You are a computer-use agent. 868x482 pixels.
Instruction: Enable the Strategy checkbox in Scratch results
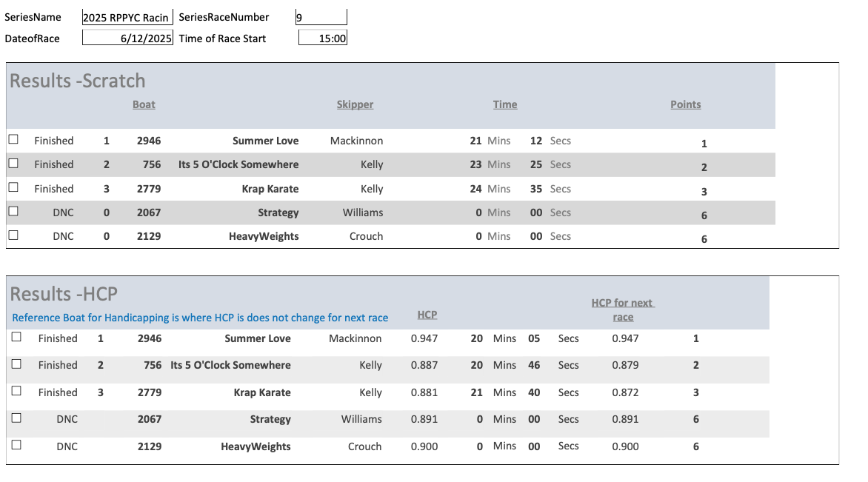[13, 212]
